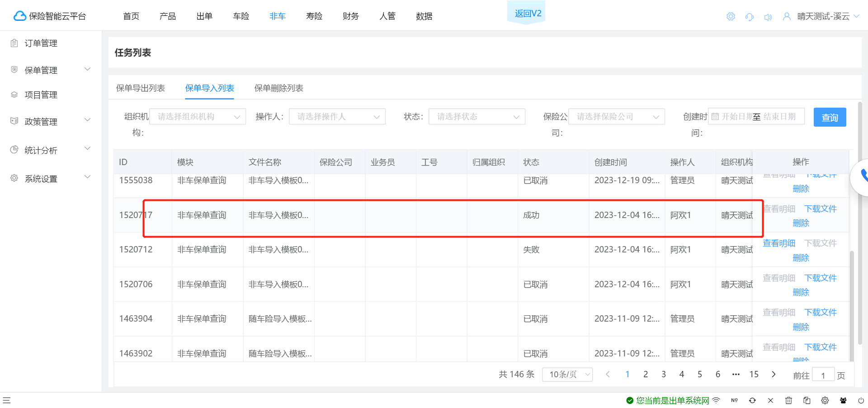This screenshot has height=408, width=868.
Task: Switch to the 保单删除列表 tab
Action: [279, 88]
